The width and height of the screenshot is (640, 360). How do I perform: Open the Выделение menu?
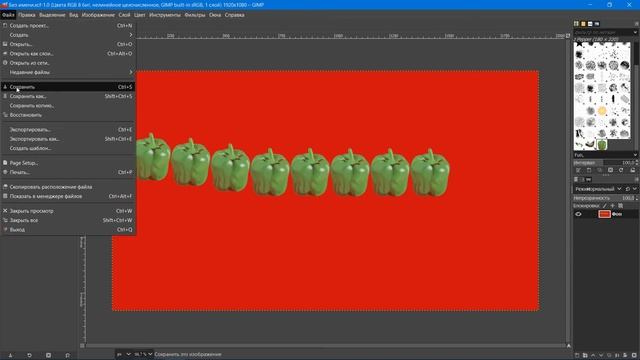coord(52,15)
